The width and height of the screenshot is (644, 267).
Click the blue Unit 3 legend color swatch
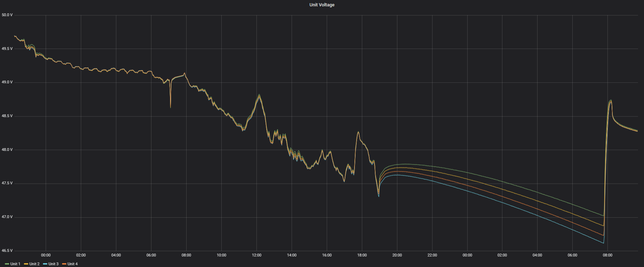(x=45, y=264)
